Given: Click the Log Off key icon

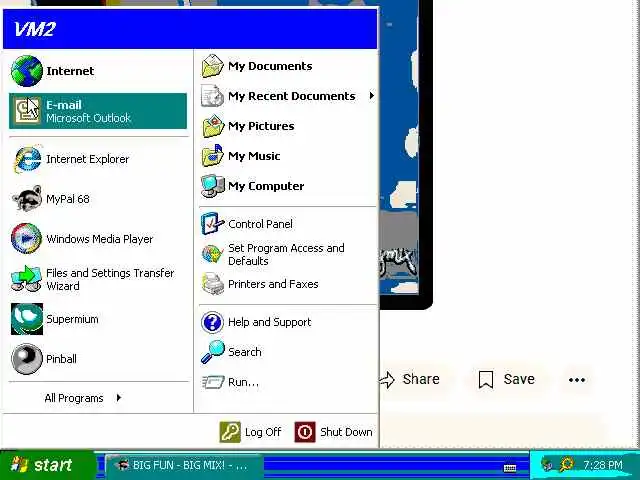Looking at the screenshot, I should tap(230, 432).
